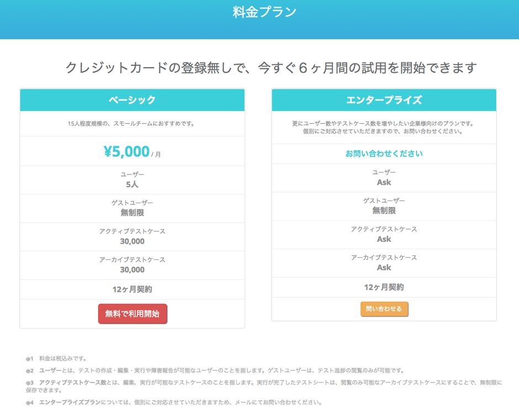Click the 無制限 guest value in Basic plan
Viewport: 519px width, 420px height.
pos(132,212)
